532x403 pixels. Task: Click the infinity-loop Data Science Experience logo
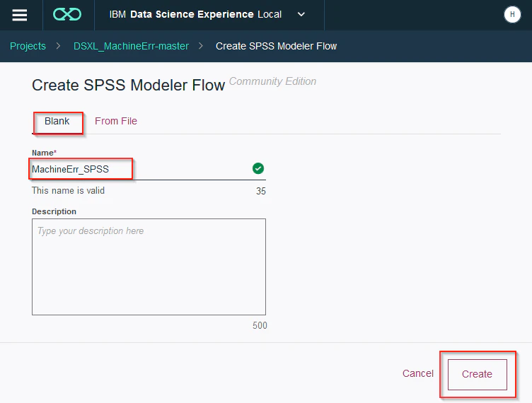[67, 14]
